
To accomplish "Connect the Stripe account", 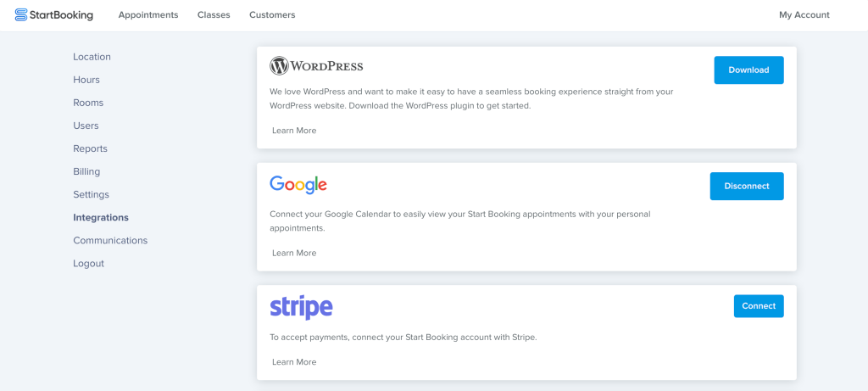I will pos(759,305).
